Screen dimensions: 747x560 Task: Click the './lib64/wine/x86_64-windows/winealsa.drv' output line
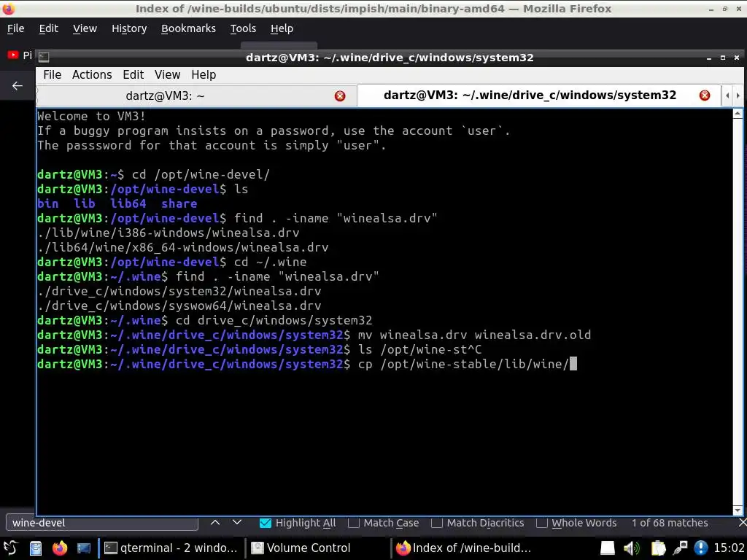click(183, 248)
